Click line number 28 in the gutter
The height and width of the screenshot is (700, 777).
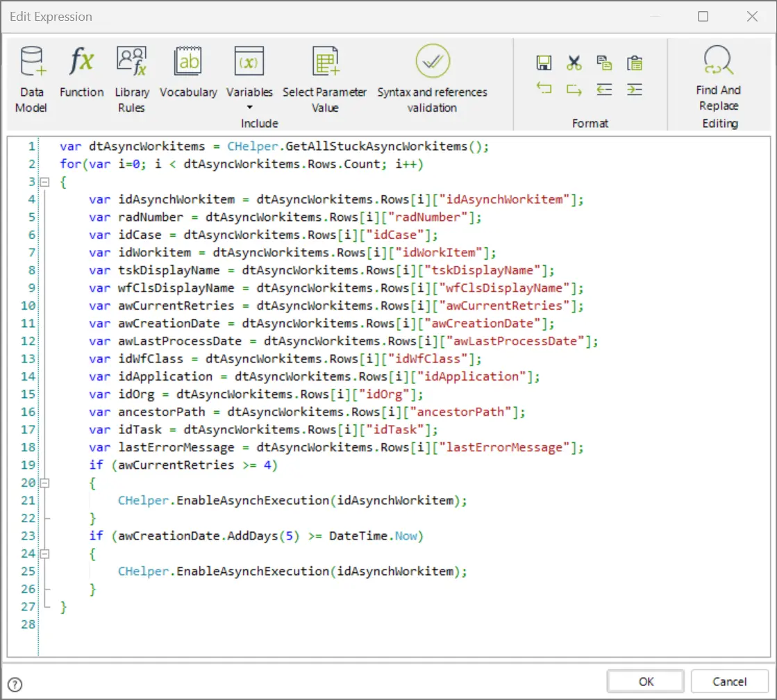pos(28,624)
